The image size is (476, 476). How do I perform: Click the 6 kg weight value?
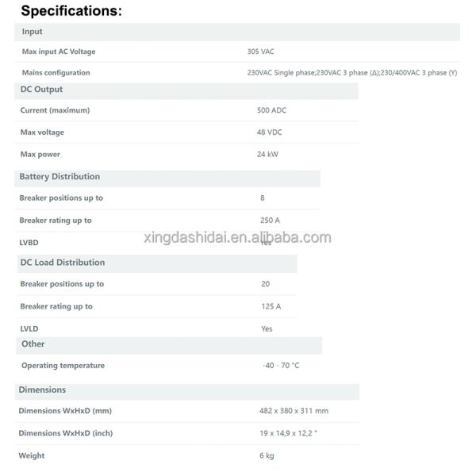[267, 455]
